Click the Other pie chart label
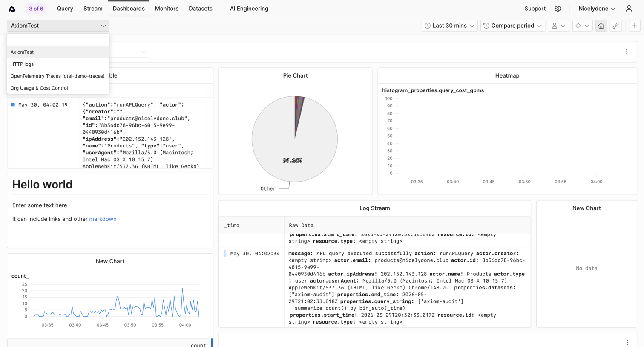Image resolution: width=644 pixels, height=347 pixels. pyautogui.click(x=268, y=188)
